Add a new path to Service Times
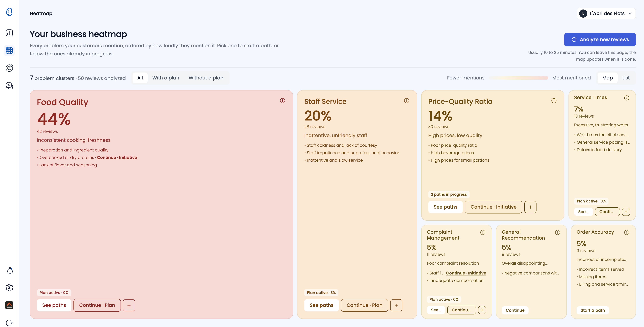Image resolution: width=644 pixels, height=327 pixels. click(626, 212)
